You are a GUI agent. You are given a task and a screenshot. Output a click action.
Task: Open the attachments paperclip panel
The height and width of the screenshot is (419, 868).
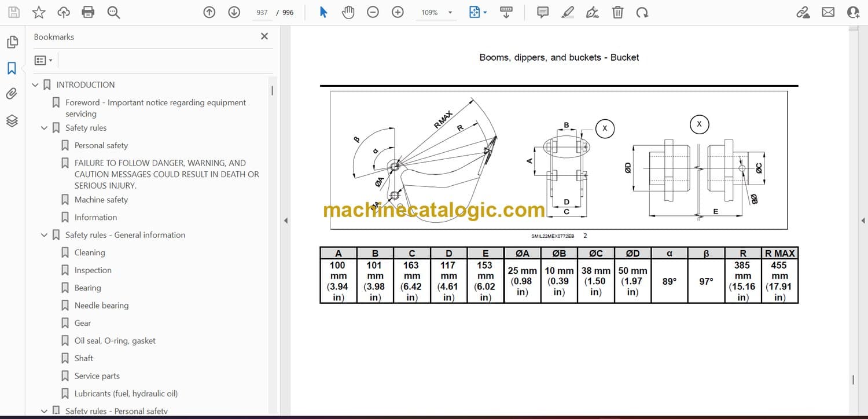pyautogui.click(x=12, y=94)
